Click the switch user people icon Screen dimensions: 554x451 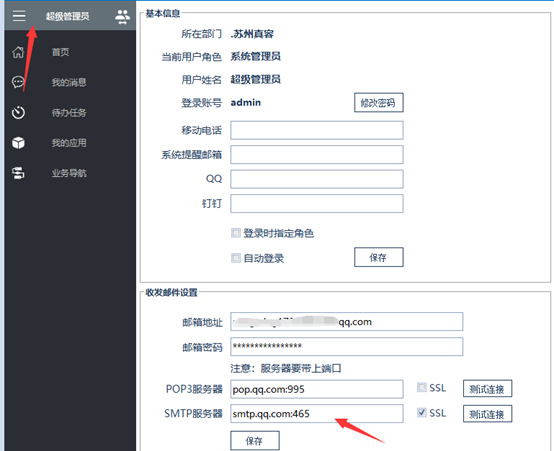click(x=122, y=17)
